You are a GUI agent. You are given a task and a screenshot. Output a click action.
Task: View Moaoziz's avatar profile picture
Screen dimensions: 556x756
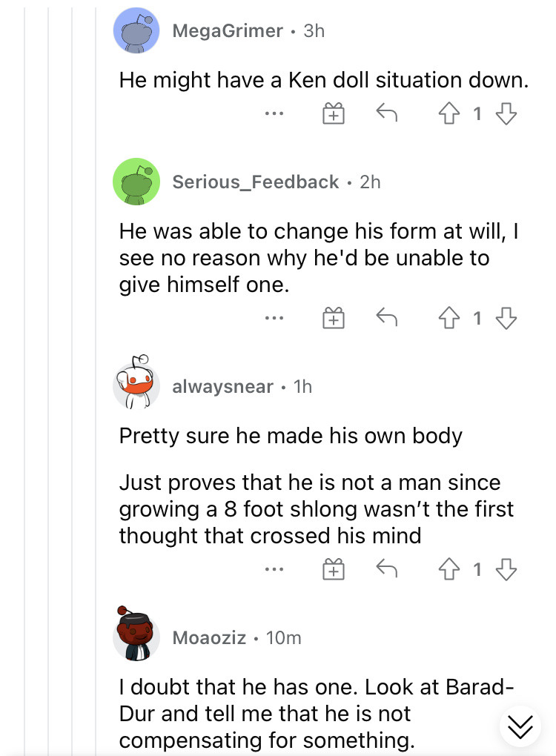[x=136, y=632]
